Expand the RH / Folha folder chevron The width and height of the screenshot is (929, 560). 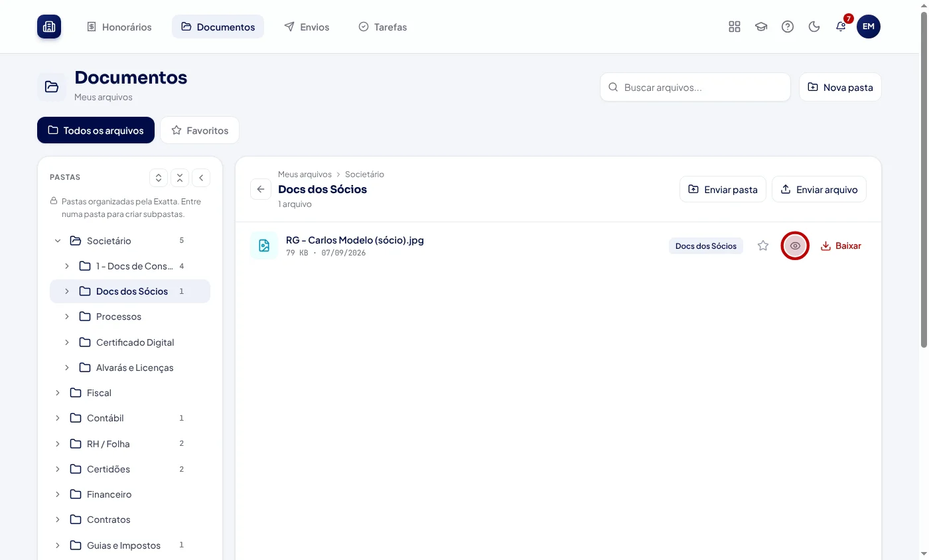58,444
